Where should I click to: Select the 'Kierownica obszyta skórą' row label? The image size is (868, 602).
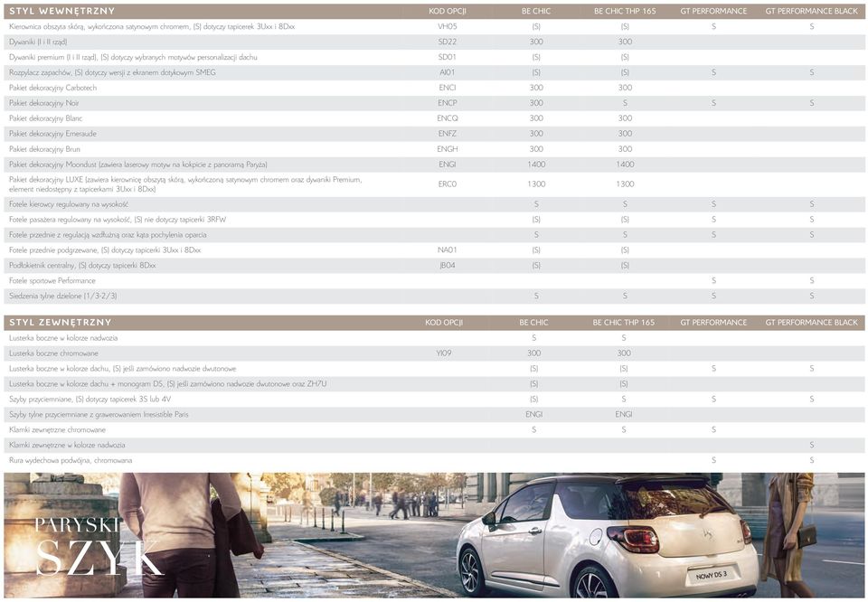pos(152,26)
